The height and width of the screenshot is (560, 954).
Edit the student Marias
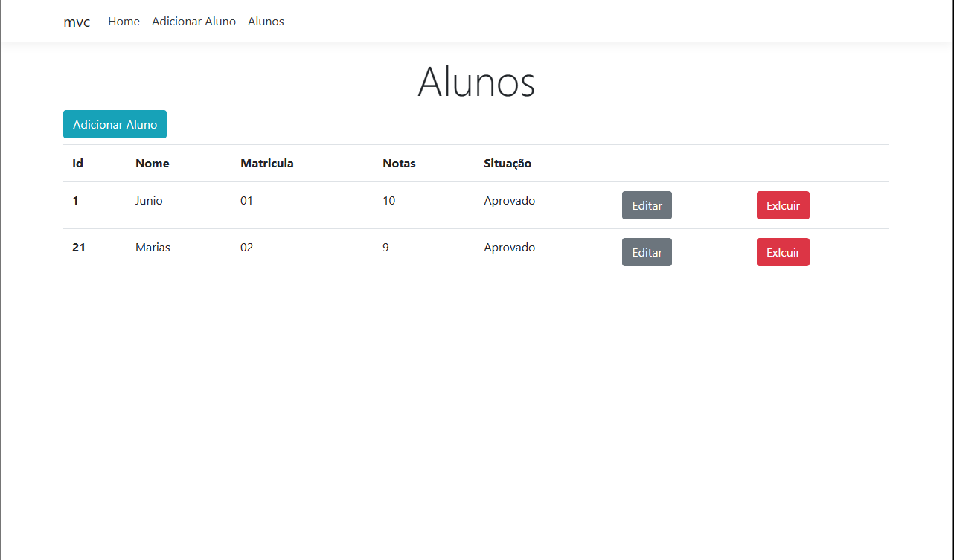pyautogui.click(x=647, y=252)
